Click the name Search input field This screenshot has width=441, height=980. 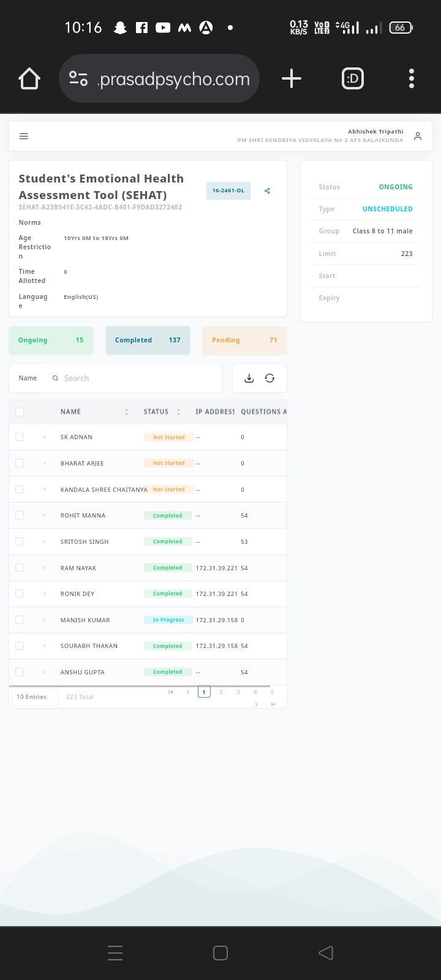[x=138, y=379]
